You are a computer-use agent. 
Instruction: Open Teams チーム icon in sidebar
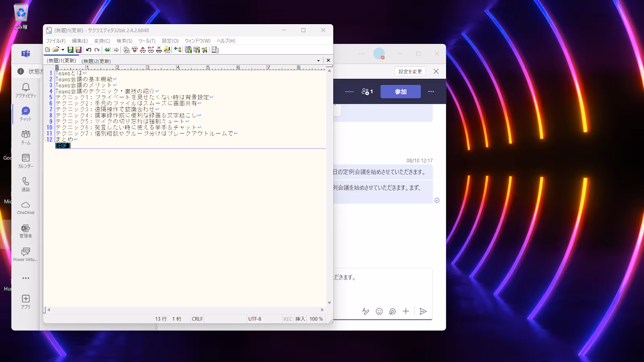pos(26,137)
